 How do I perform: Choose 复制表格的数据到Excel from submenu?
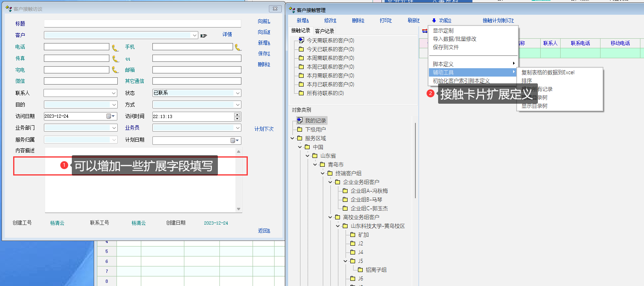547,72
